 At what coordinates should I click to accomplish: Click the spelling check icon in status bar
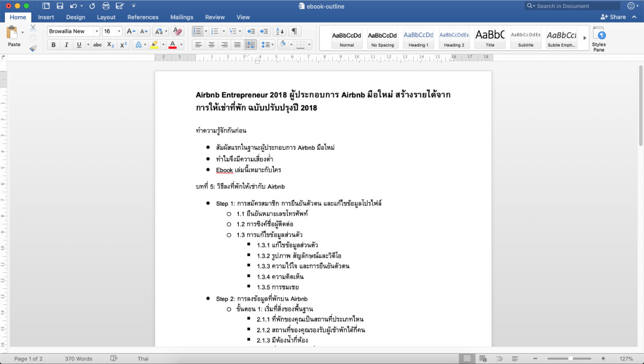(x=114, y=359)
